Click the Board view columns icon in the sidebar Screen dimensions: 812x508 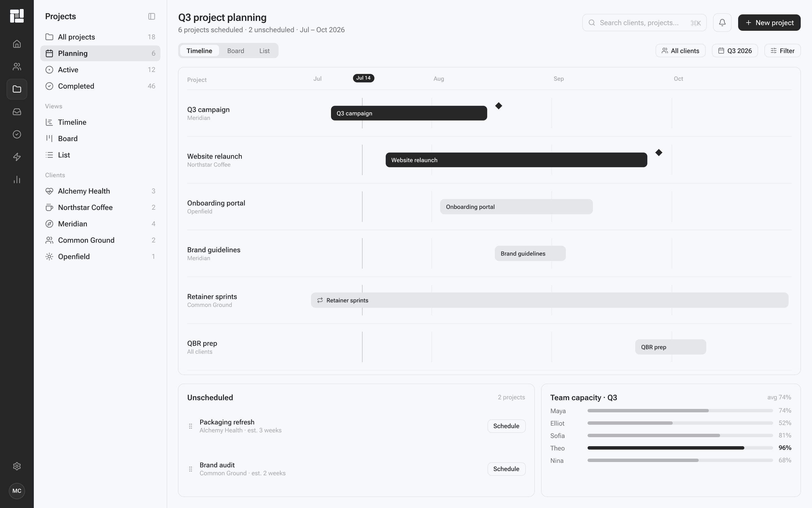click(49, 138)
